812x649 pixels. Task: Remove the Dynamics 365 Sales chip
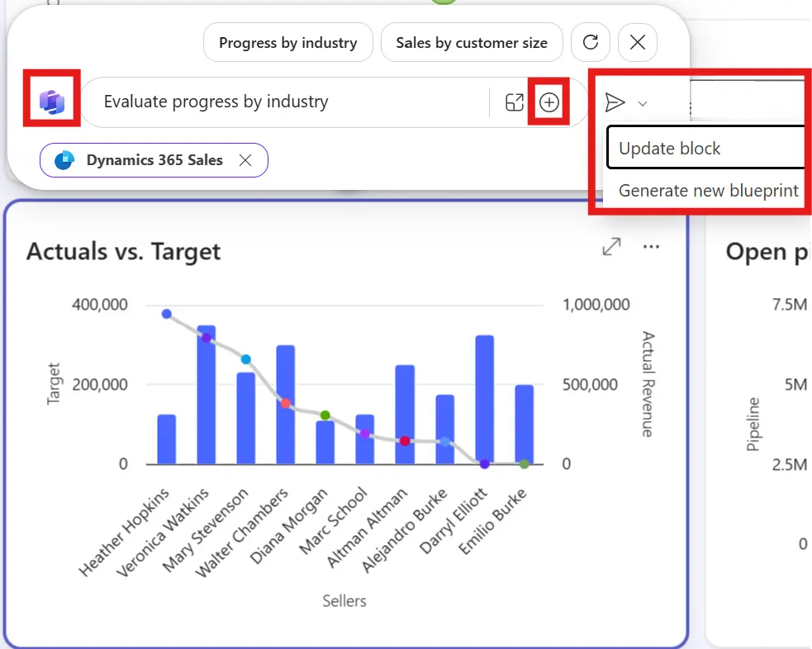(x=245, y=161)
